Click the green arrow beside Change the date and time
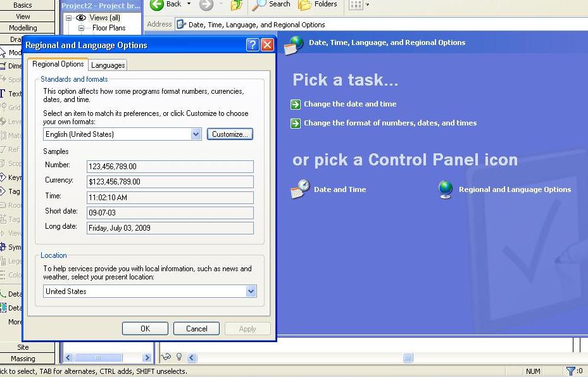 pyautogui.click(x=296, y=104)
